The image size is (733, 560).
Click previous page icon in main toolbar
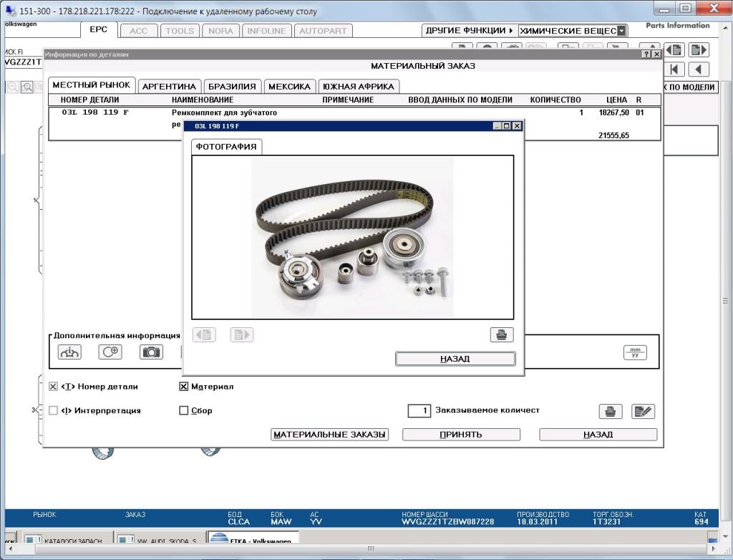674,49
